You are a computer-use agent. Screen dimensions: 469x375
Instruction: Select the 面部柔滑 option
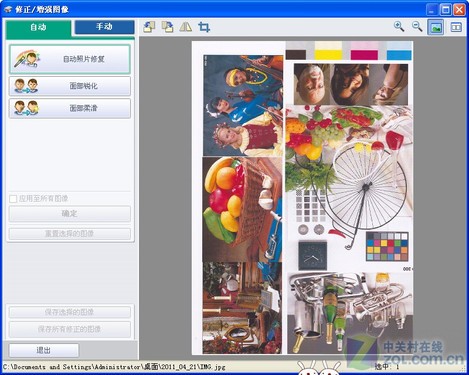coord(70,108)
